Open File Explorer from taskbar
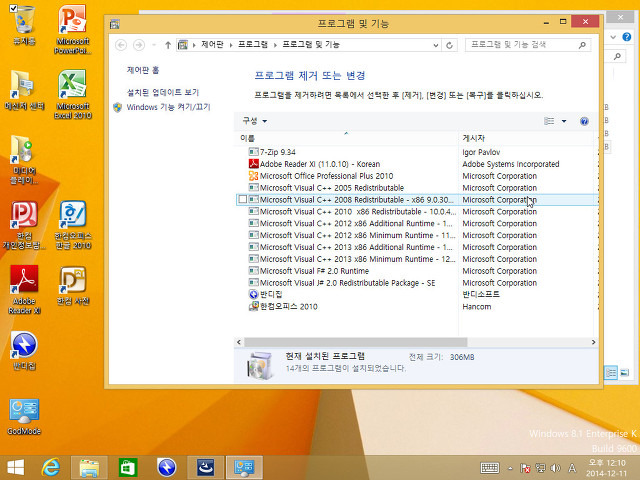The image size is (640, 480). 89,467
